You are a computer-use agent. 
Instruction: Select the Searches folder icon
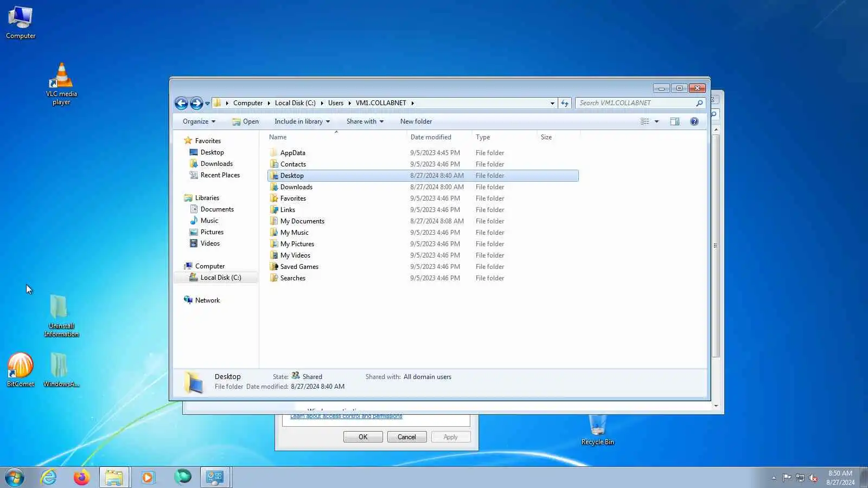(274, 278)
